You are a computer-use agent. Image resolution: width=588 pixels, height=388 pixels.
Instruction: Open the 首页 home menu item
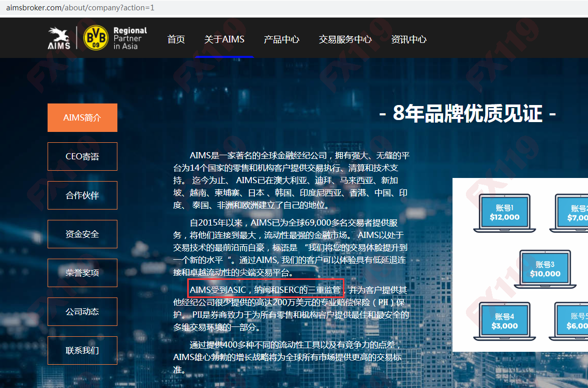176,39
